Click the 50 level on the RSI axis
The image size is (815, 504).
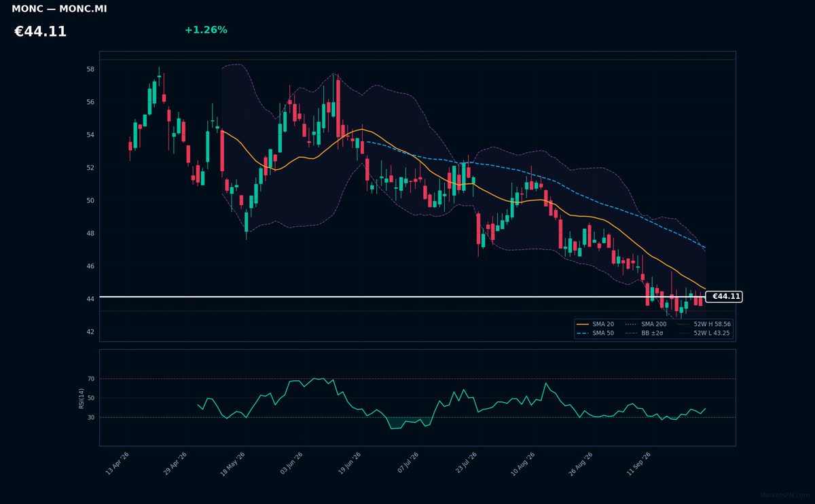pyautogui.click(x=91, y=398)
